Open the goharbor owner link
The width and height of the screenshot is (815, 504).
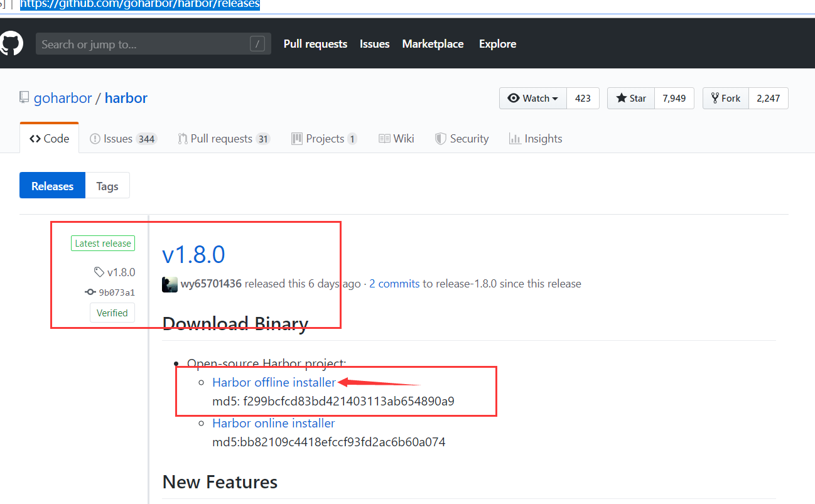pos(63,99)
